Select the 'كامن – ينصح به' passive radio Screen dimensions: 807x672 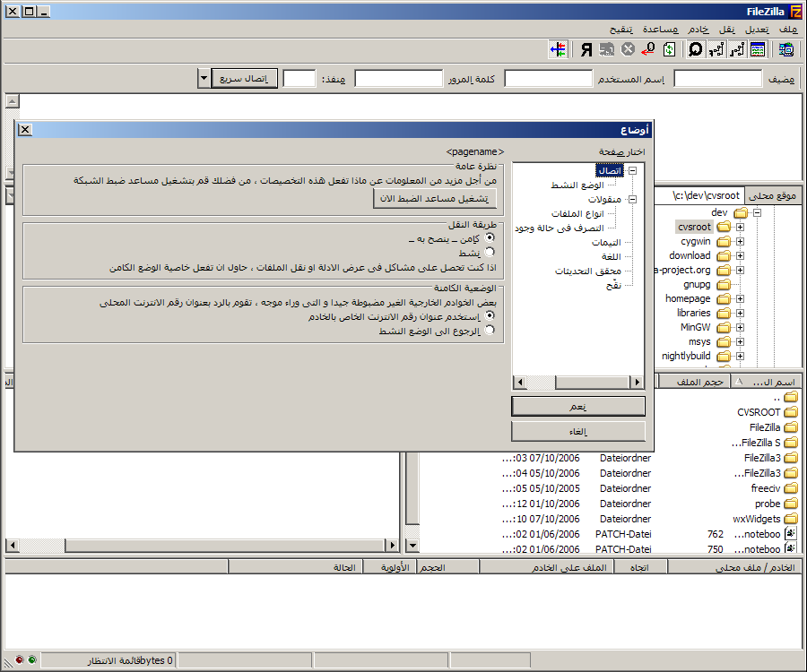coord(490,237)
